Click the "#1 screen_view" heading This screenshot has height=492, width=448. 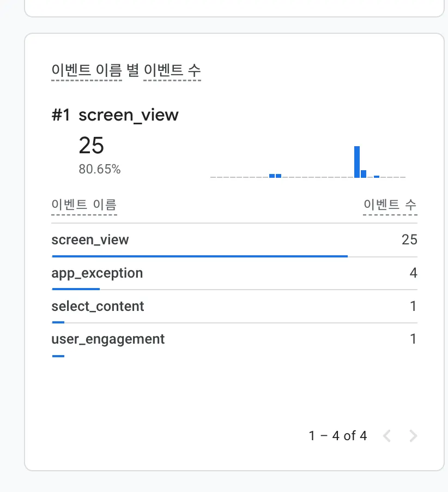(x=115, y=115)
